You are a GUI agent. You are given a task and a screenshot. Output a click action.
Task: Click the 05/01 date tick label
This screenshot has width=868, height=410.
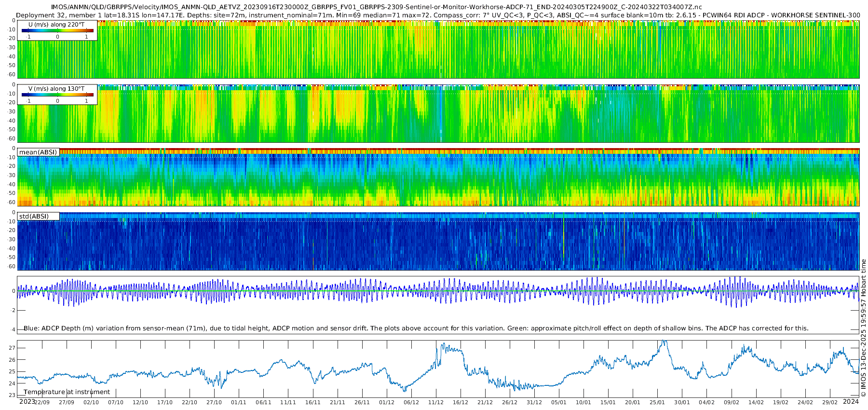[x=558, y=402]
